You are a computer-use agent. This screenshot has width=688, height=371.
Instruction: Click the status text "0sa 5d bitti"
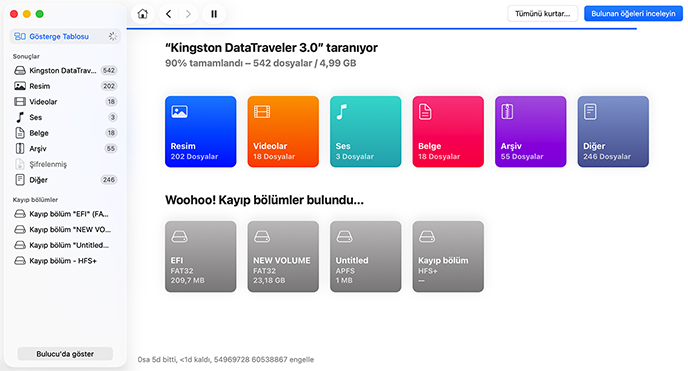coord(158,360)
